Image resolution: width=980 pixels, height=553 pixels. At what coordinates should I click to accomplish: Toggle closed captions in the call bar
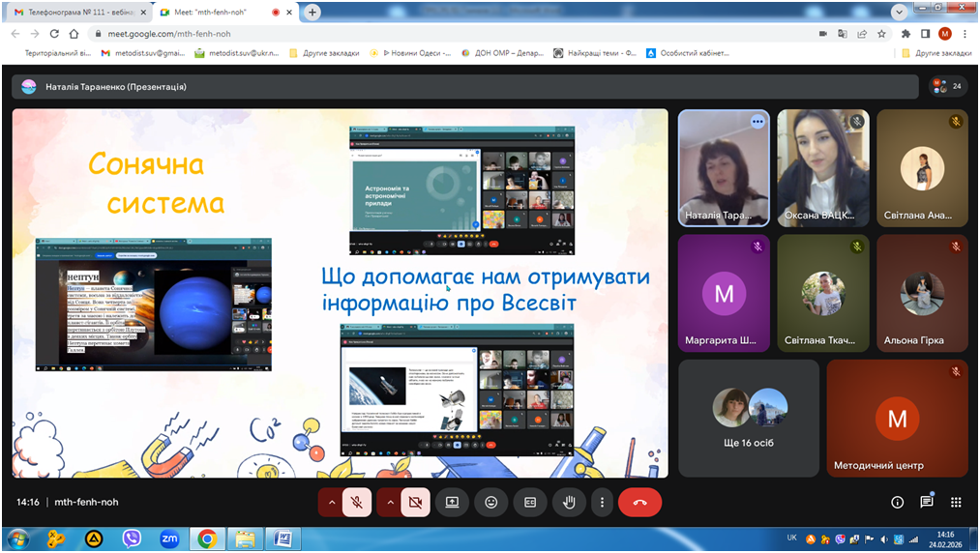(530, 503)
